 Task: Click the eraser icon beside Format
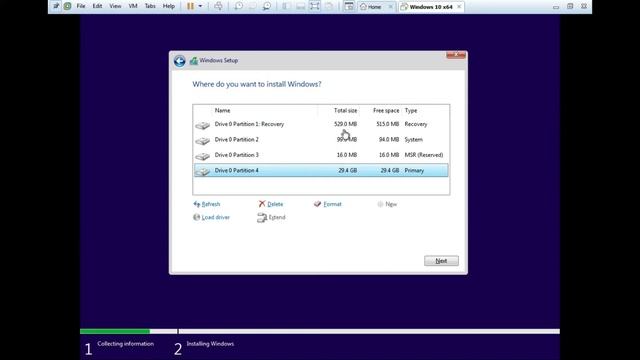(x=317, y=204)
